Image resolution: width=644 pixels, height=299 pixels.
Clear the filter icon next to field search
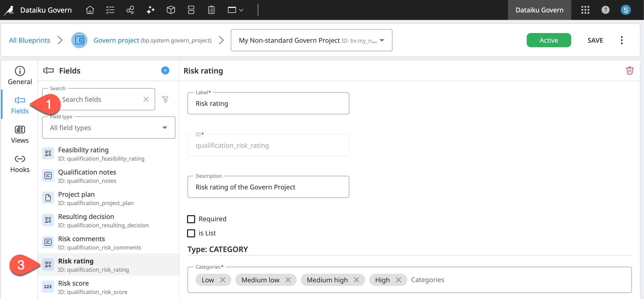click(x=166, y=99)
